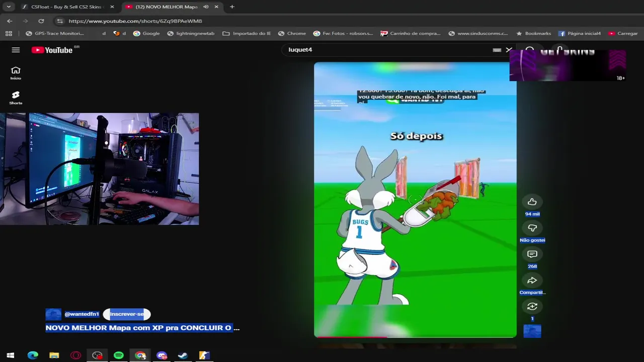This screenshot has height=362, width=644.
Task: Open Spotify from the taskbar
Action: tap(119, 355)
